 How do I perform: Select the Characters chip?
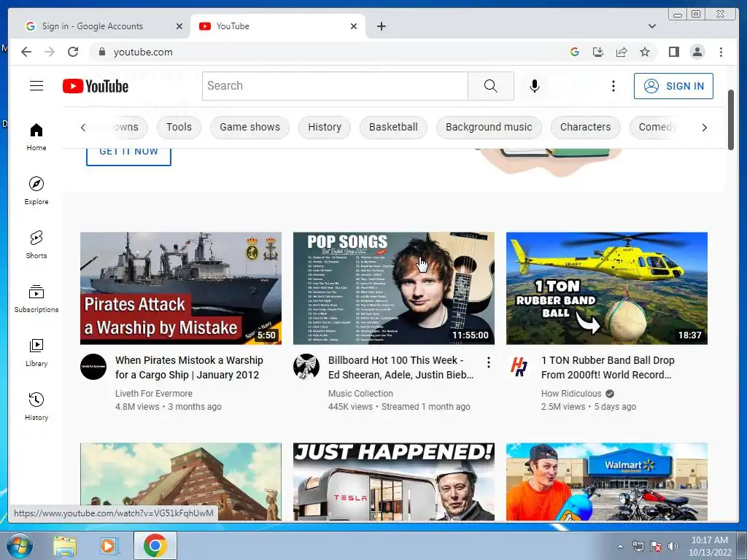(586, 127)
